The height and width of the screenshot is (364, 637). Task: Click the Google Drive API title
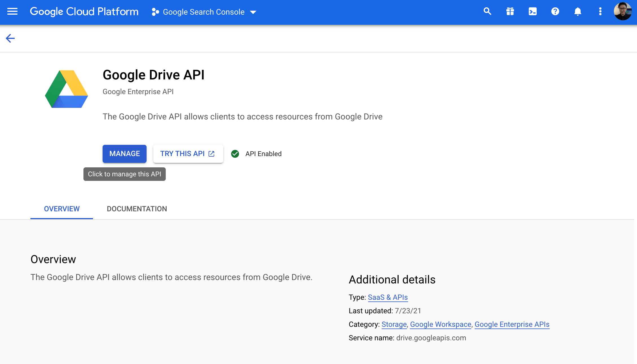(154, 75)
